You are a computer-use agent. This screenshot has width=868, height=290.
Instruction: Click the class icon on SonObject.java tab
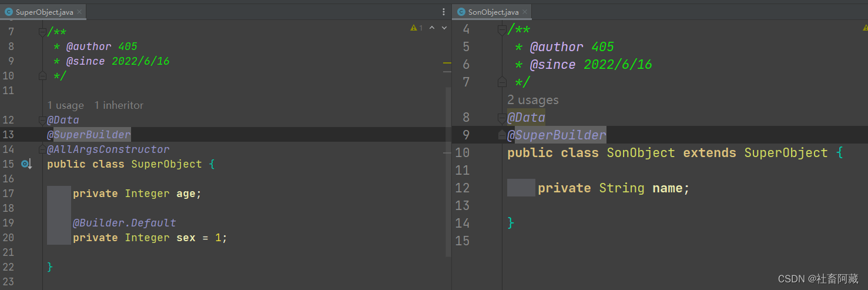click(x=461, y=12)
